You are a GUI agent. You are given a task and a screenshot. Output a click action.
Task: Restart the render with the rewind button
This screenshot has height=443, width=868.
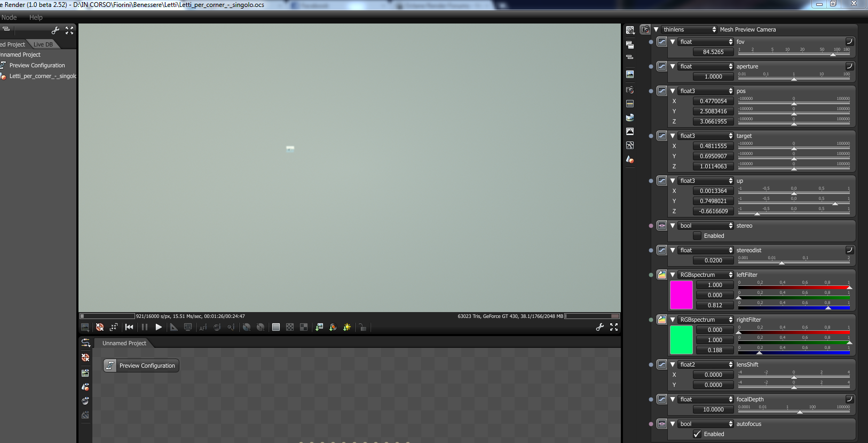(129, 327)
